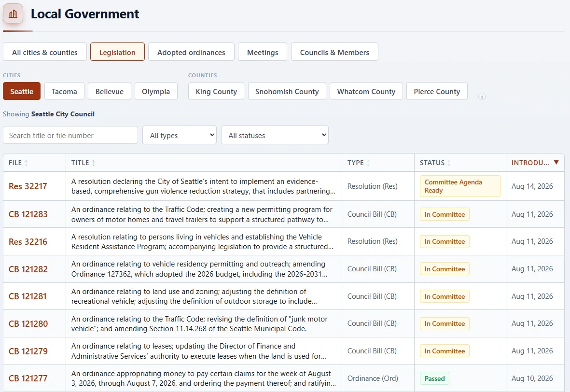
Task: Click the Seattle City Council showing label
Action: pyautogui.click(x=63, y=114)
